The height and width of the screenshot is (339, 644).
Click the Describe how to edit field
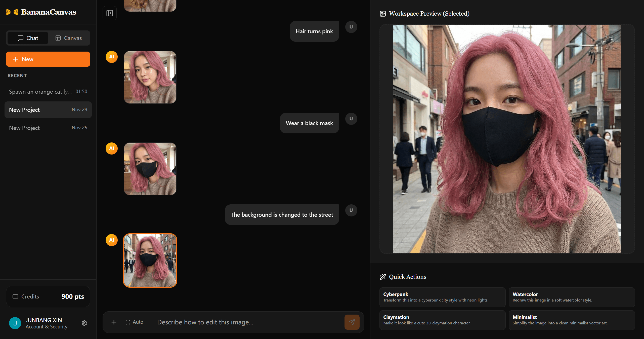coord(205,322)
